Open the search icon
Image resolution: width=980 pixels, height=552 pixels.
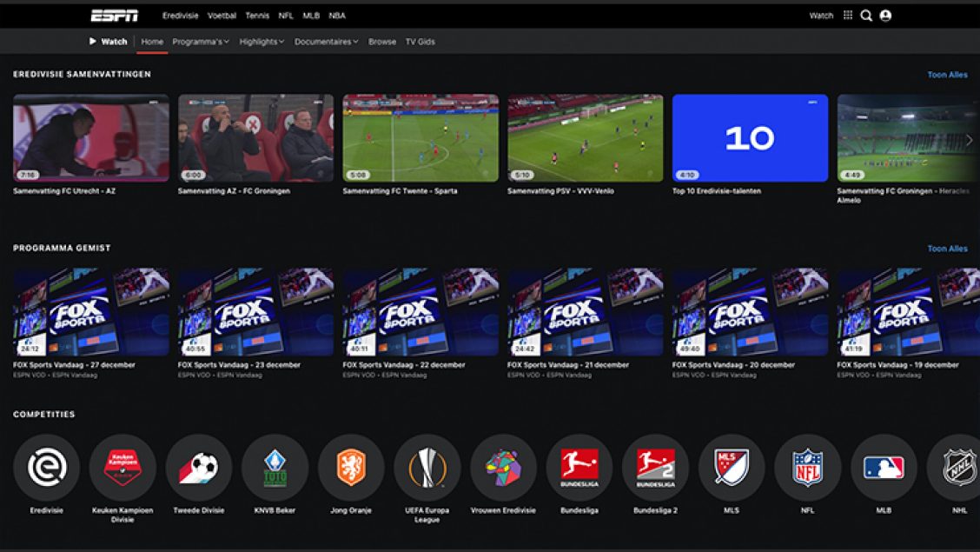864,15
